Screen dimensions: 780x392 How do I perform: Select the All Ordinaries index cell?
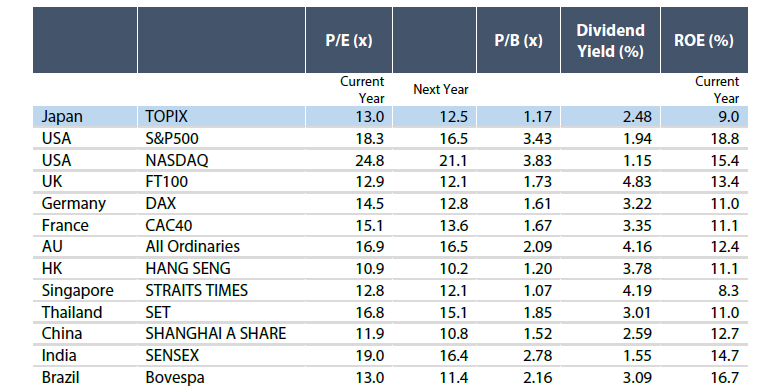[x=193, y=247]
